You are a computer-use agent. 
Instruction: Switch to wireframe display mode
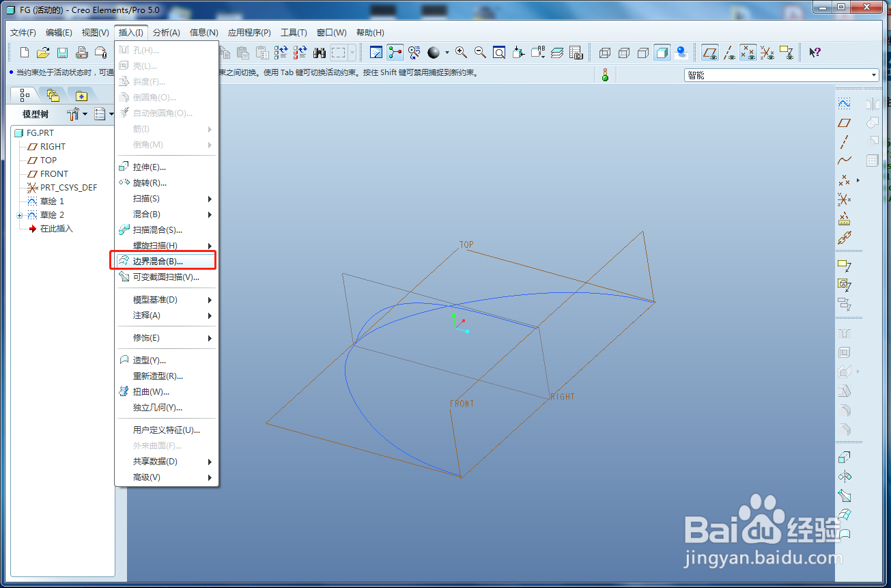(605, 53)
